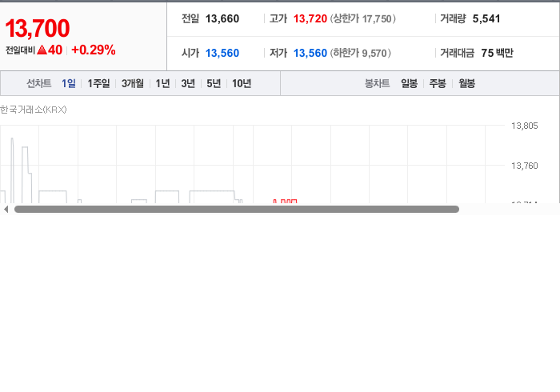Click the 하한가 9,570 text
The image size is (560, 392).
coord(360,53)
